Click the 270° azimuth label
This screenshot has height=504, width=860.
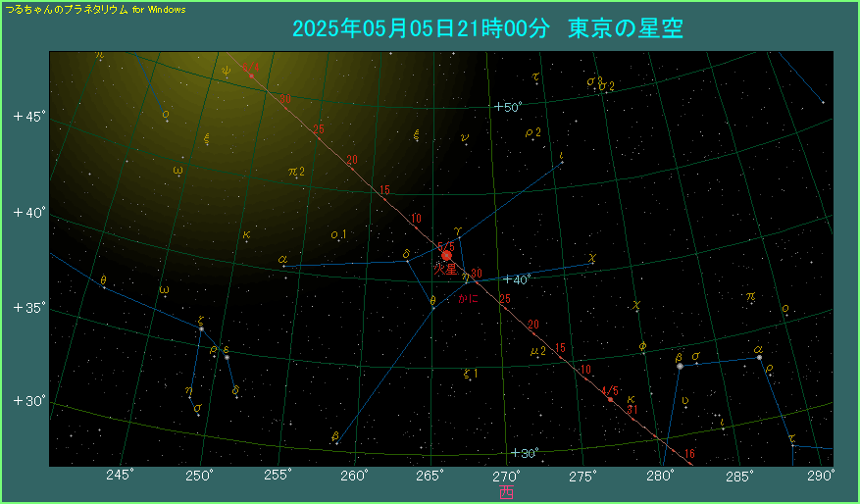507,476
